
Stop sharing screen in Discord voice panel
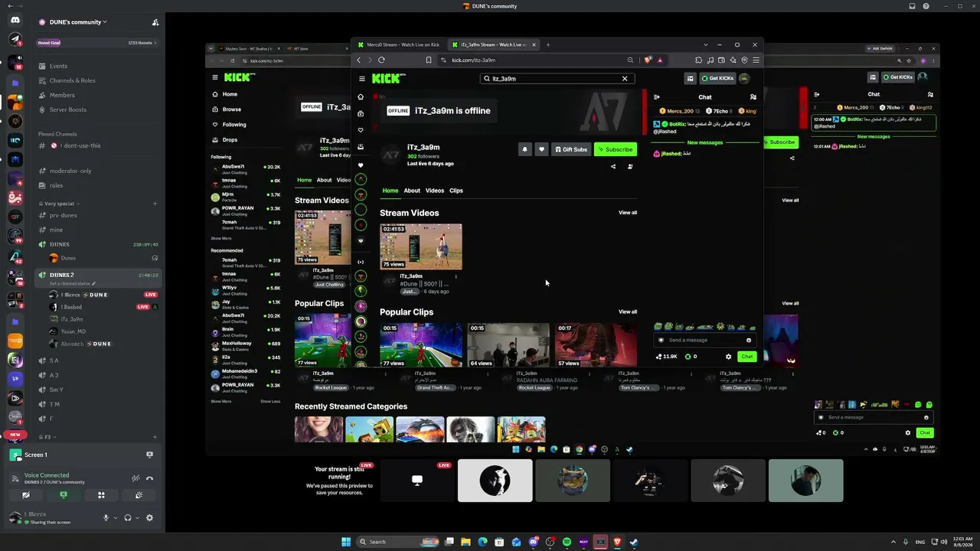point(64,495)
